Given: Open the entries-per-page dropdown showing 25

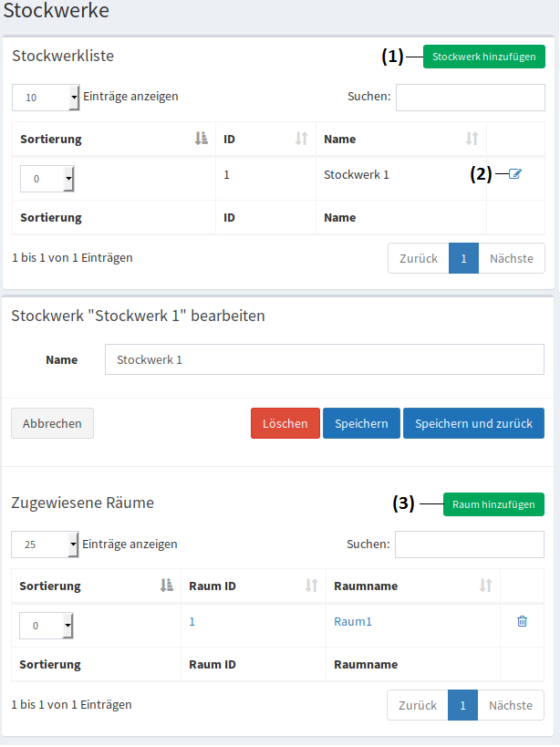Looking at the screenshot, I should click(x=44, y=544).
